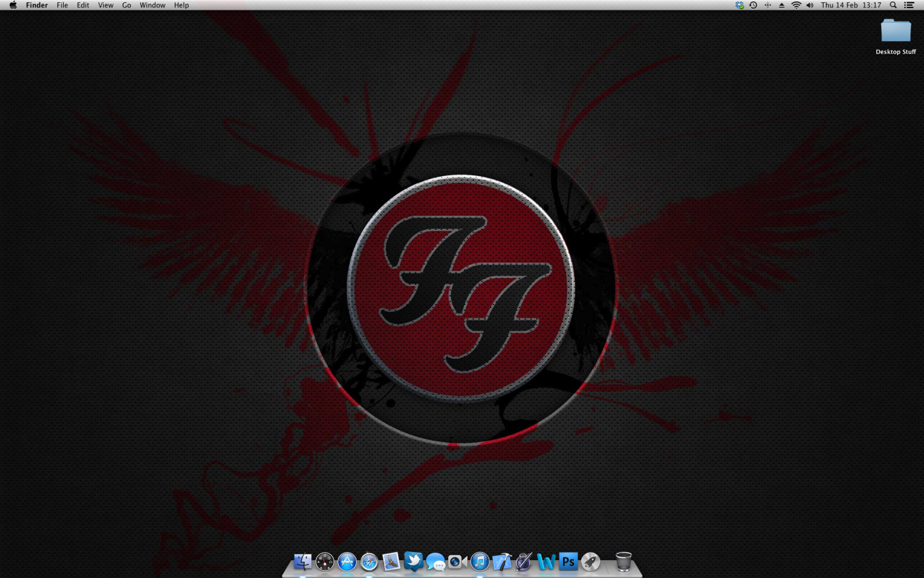Open the Trash in the Dock
Screen dimensions: 924x578
pyautogui.click(x=624, y=561)
